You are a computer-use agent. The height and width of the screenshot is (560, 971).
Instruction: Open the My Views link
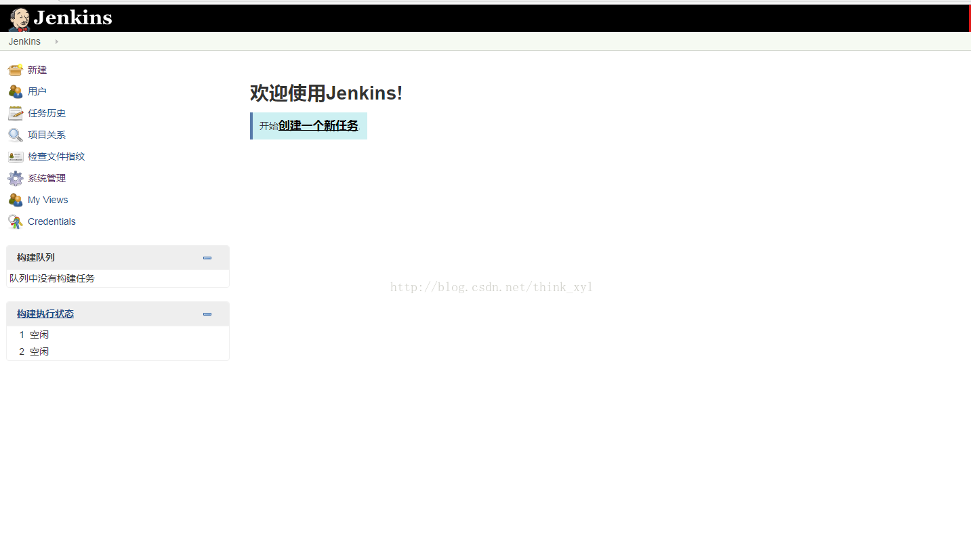tap(48, 200)
